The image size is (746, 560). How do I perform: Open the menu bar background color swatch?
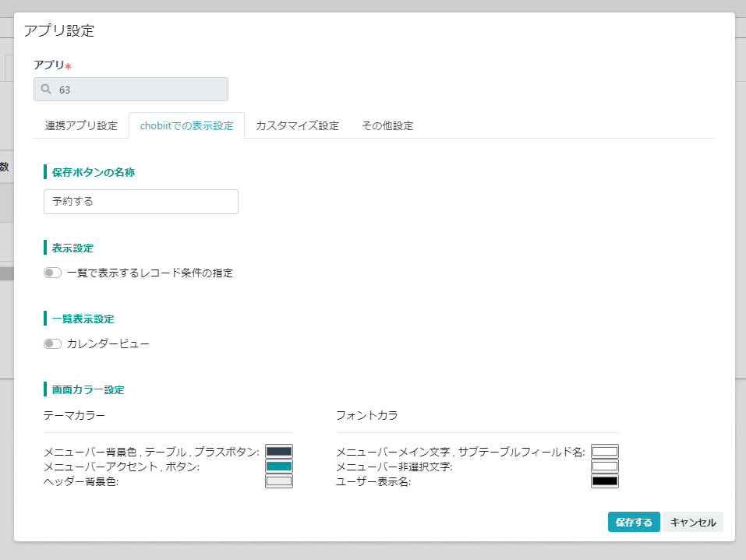279,451
